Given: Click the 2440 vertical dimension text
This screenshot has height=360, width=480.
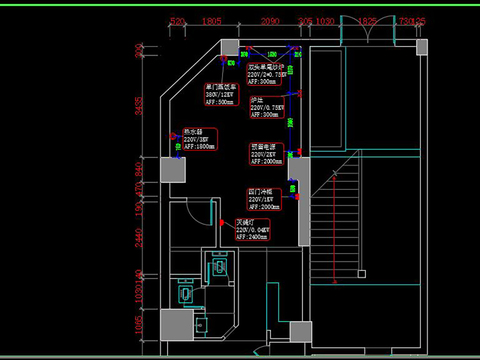Looking at the screenshot, I should pos(139,238).
